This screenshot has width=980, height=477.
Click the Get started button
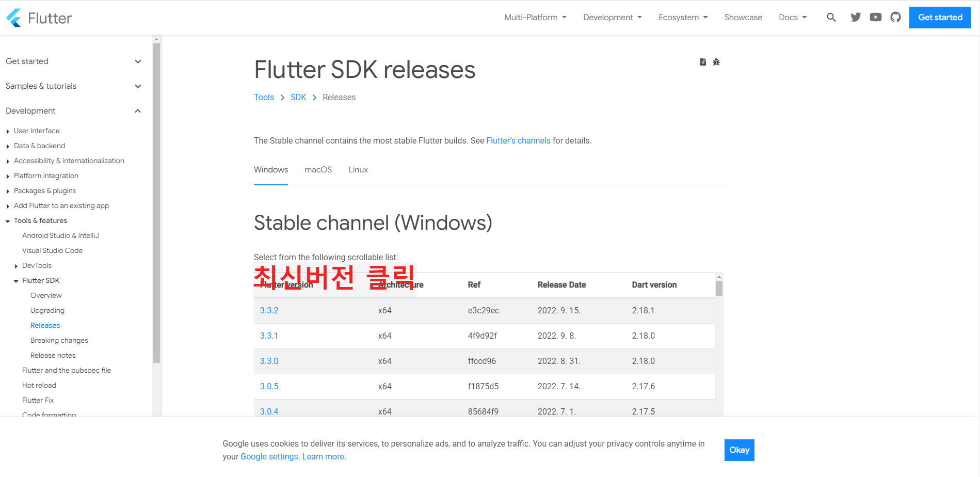[x=940, y=18]
